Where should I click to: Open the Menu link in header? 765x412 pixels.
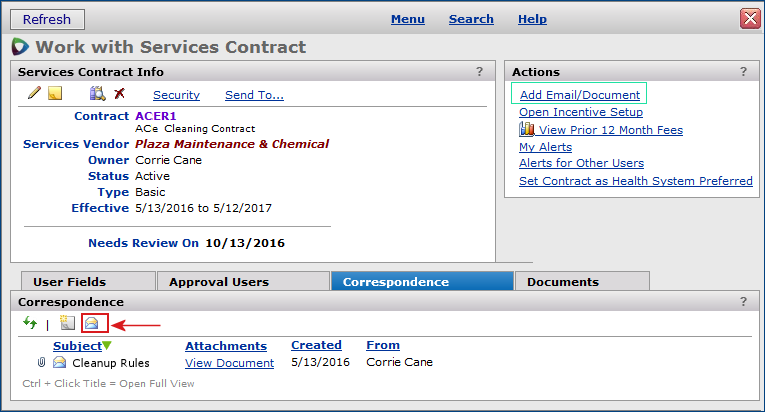(x=407, y=19)
